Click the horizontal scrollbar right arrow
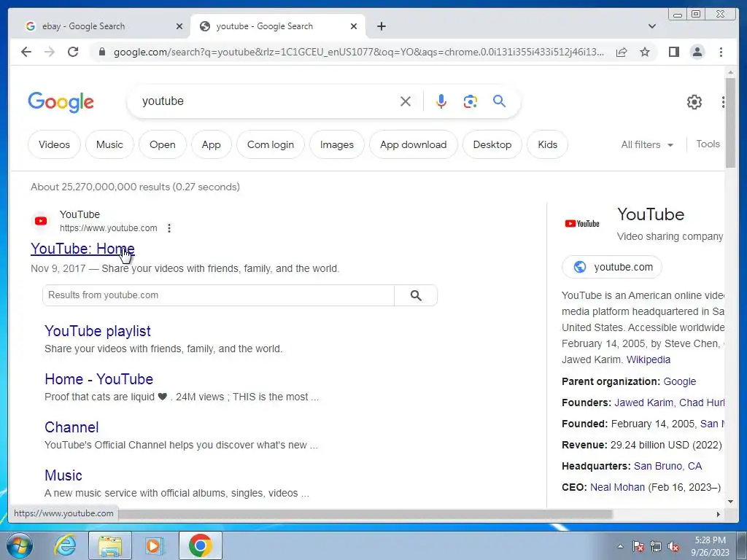The image size is (747, 560). pos(719,514)
